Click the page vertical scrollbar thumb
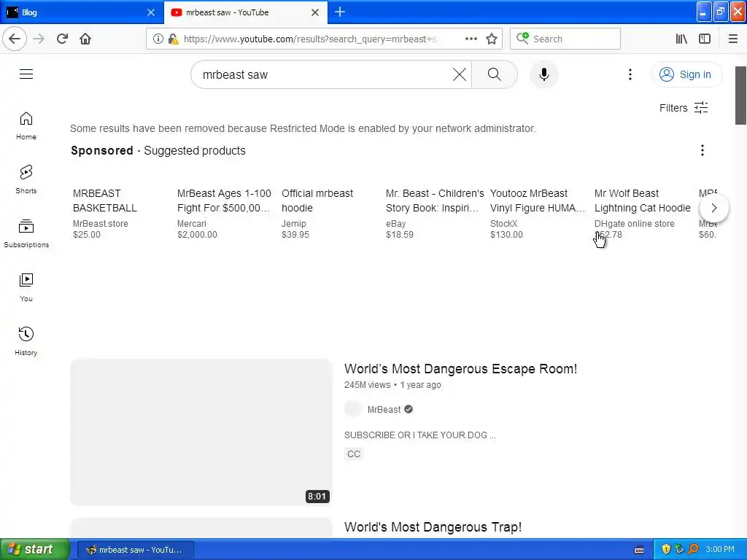The height and width of the screenshot is (560, 747). 741,96
